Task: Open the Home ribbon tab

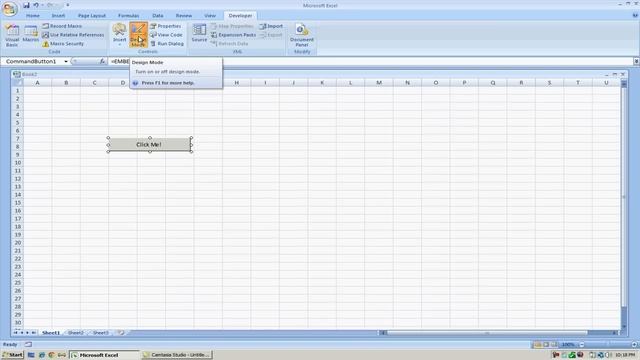Action: point(33,16)
